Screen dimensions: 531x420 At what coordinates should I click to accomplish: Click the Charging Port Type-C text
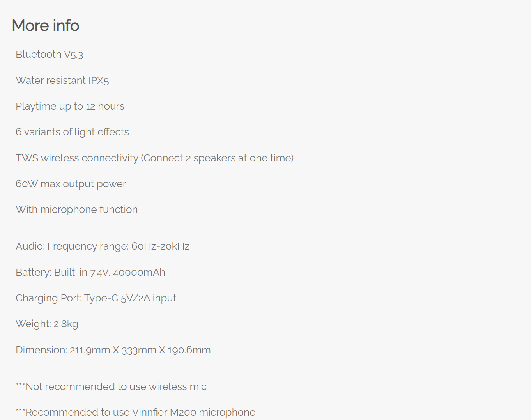point(96,298)
